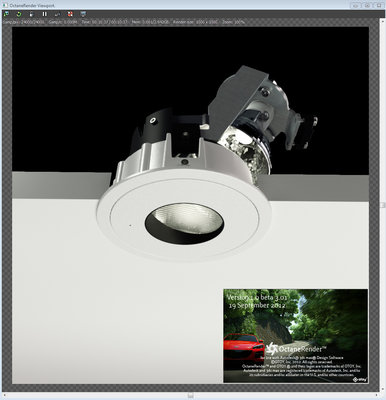Click the picker icon after pause
The width and height of the screenshot is (386, 400).
(57, 14)
